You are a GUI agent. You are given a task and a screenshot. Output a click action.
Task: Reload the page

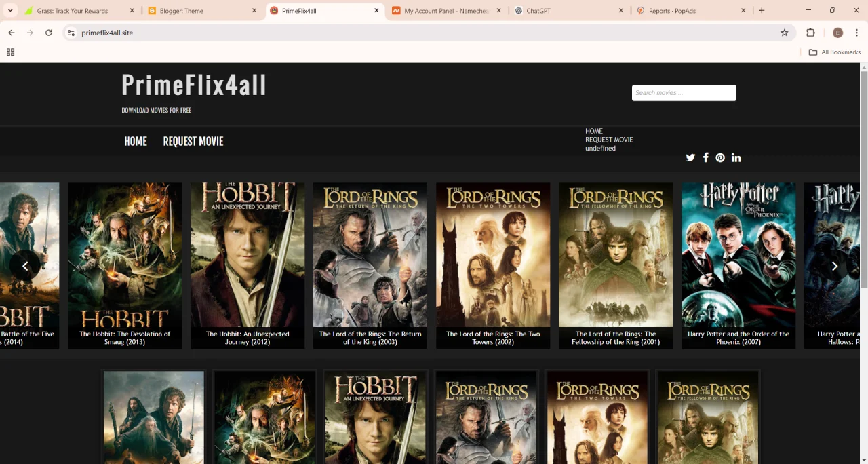[49, 33]
